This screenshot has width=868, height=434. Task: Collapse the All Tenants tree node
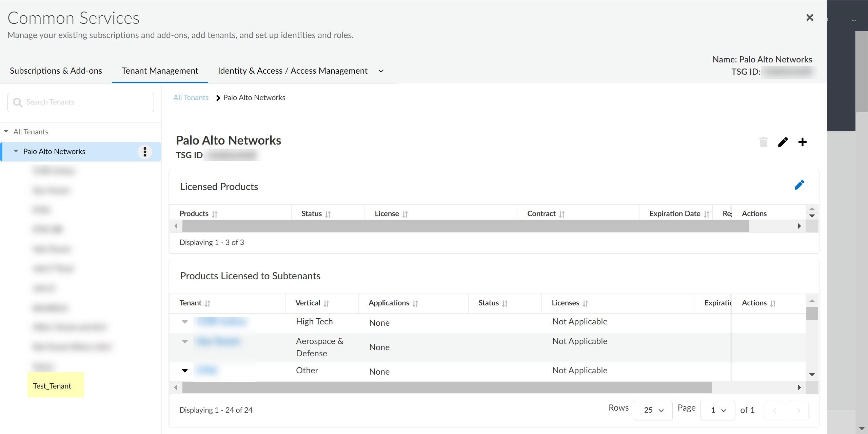(6, 132)
